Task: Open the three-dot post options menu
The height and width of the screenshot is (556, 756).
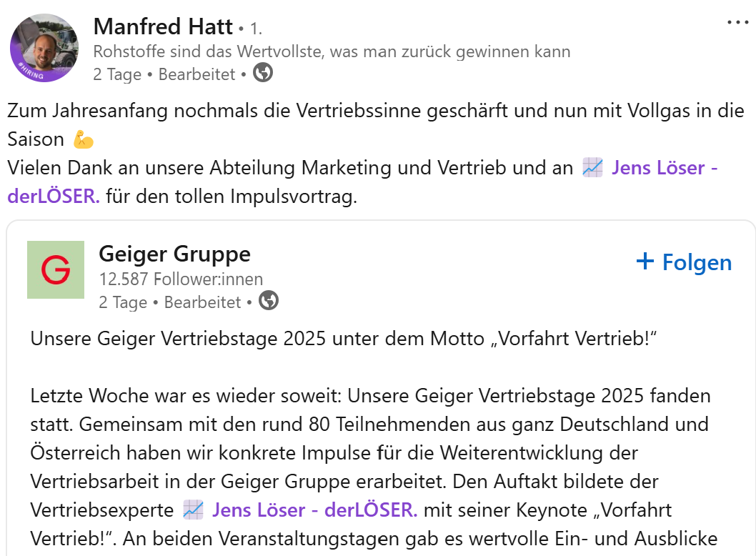Action: point(737,22)
